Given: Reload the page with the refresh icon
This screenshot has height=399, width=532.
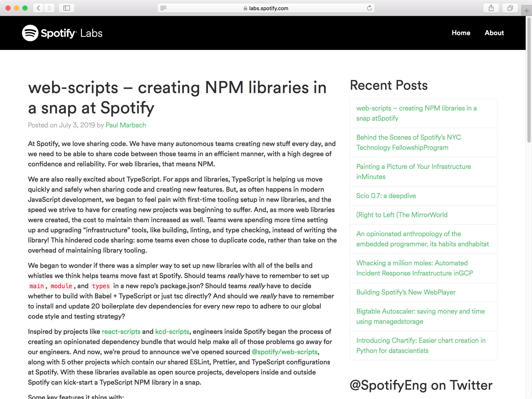Looking at the screenshot, I should pos(369,8).
